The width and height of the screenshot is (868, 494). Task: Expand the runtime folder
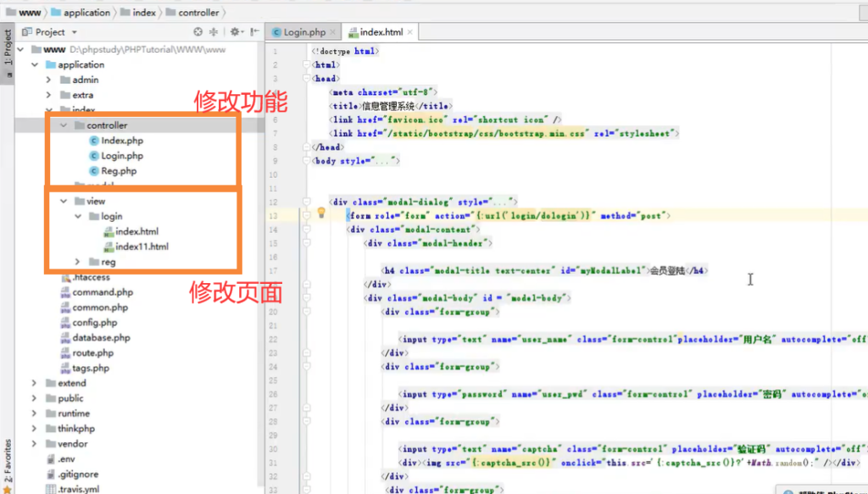point(34,414)
